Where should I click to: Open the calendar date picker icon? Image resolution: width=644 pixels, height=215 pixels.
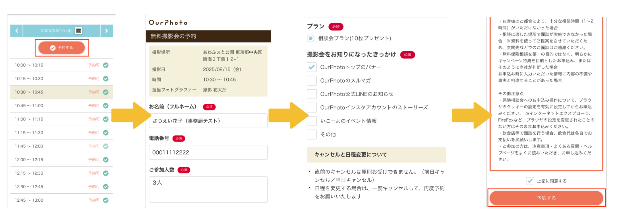click(79, 30)
